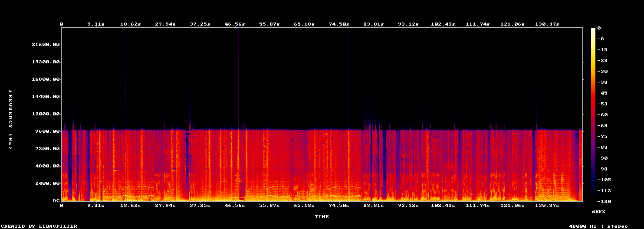Click the -60 value on dBFS scale
Image resolution: width=644 pixels, height=229 pixels.
tap(602, 115)
